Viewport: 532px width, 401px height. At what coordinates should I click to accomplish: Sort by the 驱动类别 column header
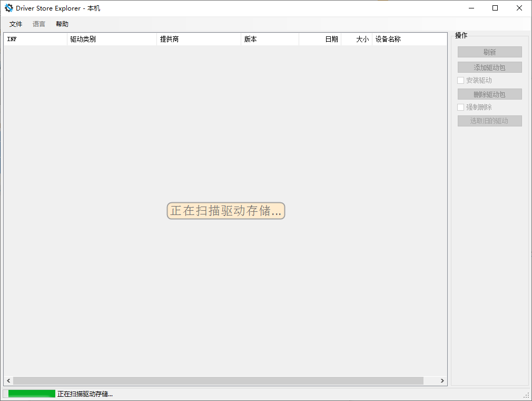[112, 40]
